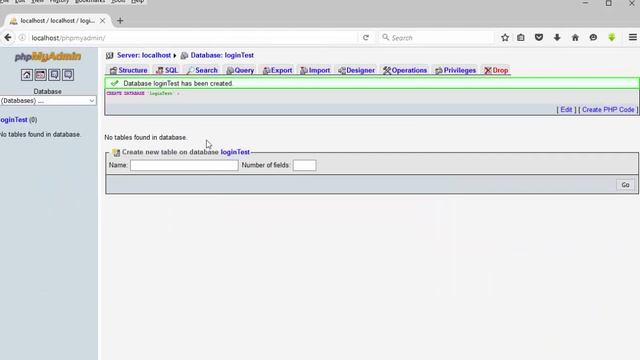The height and width of the screenshot is (360, 640).
Task: Go to the Import tab
Action: click(x=315, y=70)
